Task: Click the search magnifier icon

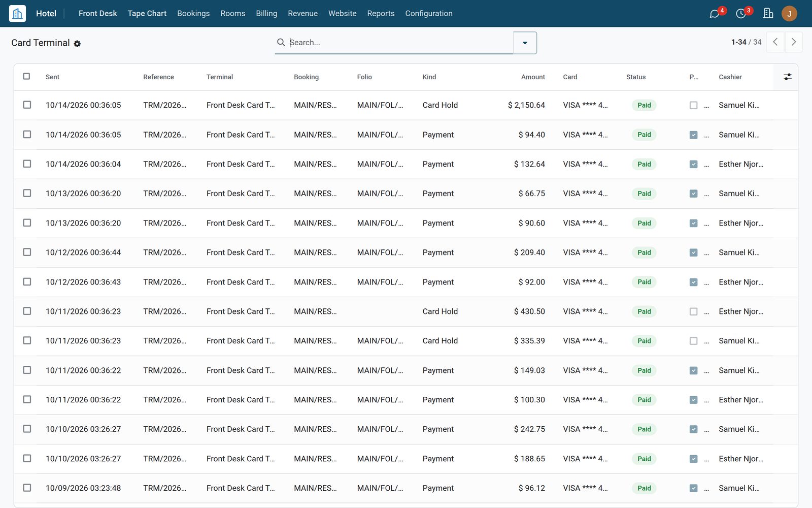Action: 281,42
